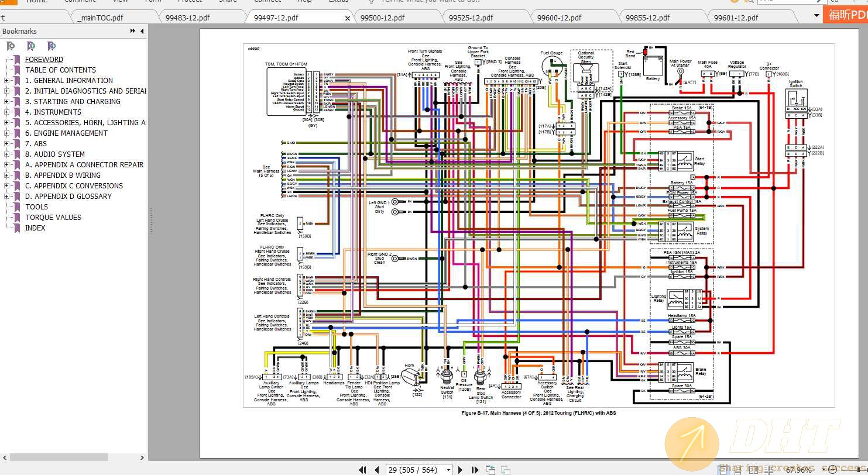Click the Bookmarks panel horizontal scrollbar thumb
The width and height of the screenshot is (868, 475).
click(57, 457)
